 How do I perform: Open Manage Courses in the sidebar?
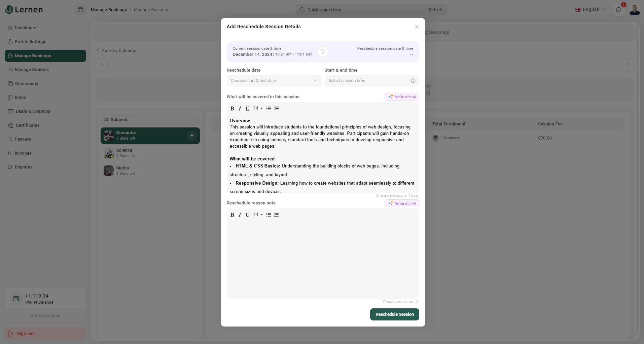[x=32, y=70]
